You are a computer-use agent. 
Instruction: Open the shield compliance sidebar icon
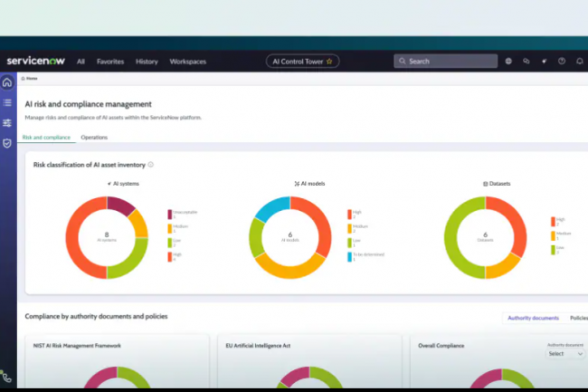(7, 143)
